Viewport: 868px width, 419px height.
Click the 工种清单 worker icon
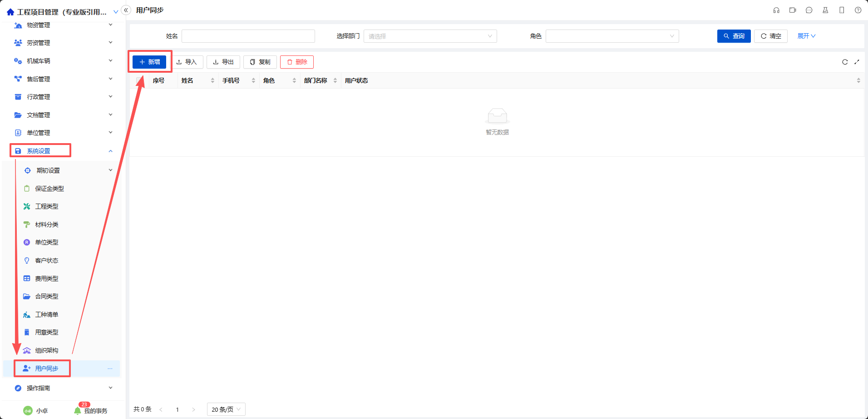pyautogui.click(x=27, y=314)
